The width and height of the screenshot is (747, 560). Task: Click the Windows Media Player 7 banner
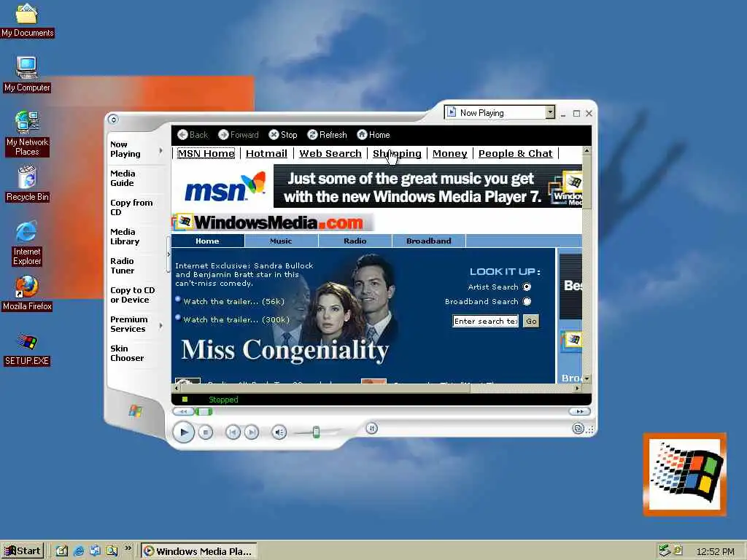coord(427,186)
